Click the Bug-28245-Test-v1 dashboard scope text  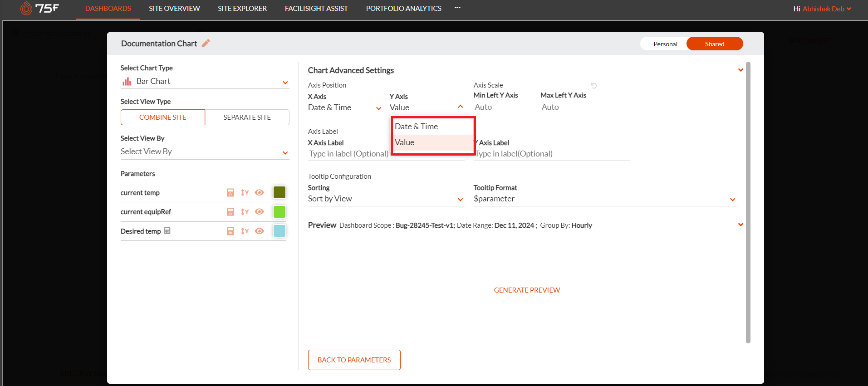[x=425, y=225]
